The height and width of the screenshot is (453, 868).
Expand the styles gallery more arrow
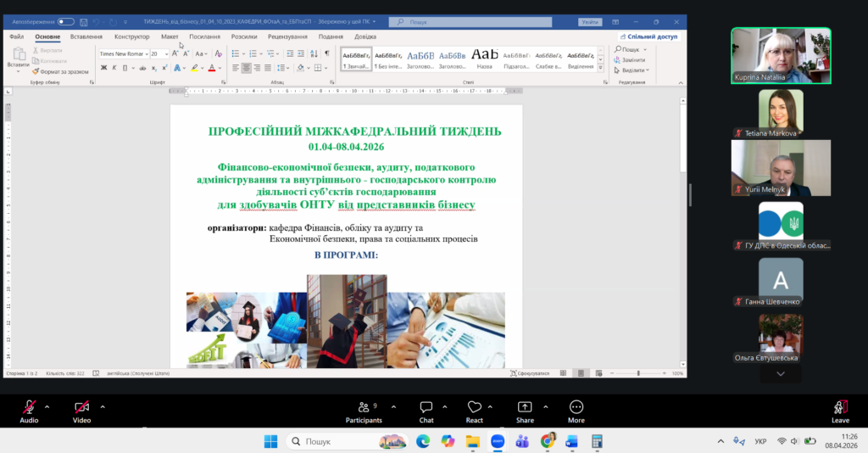[x=601, y=68]
